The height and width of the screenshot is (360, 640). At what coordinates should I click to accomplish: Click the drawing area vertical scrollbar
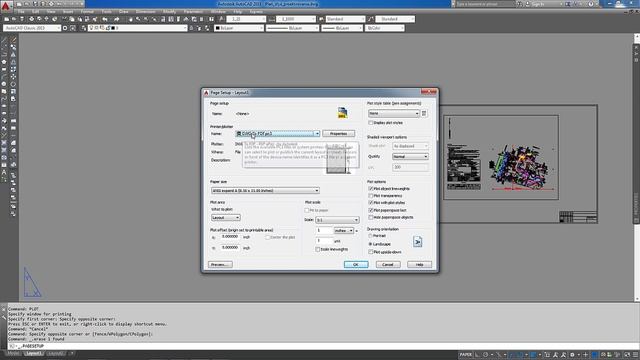coord(637,167)
